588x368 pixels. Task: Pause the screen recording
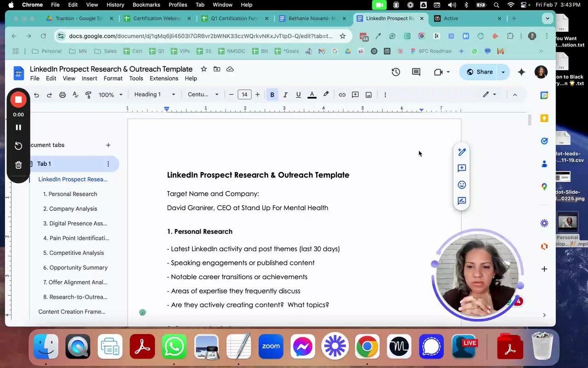pyautogui.click(x=18, y=127)
